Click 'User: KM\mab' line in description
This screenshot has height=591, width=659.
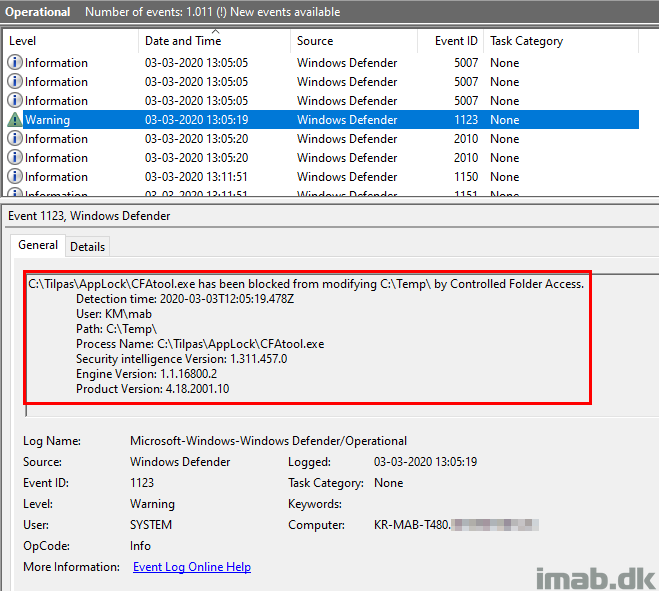114,314
